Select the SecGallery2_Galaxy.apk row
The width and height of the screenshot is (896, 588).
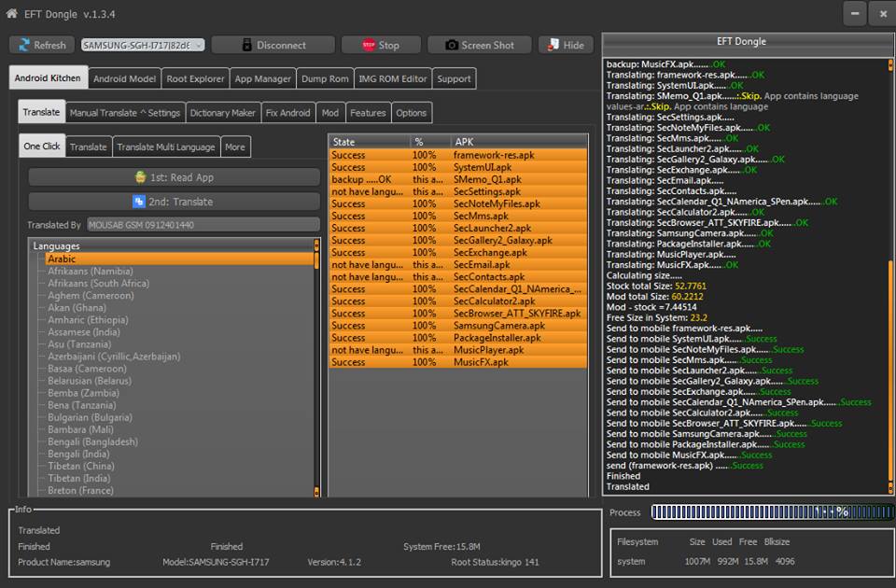point(458,241)
